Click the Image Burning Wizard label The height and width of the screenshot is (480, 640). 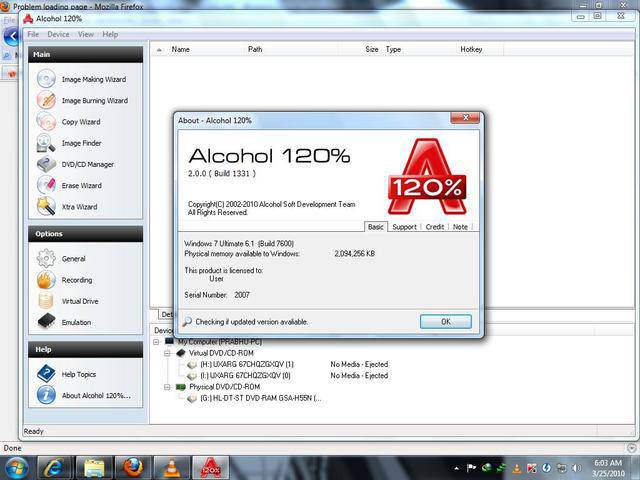pos(95,100)
